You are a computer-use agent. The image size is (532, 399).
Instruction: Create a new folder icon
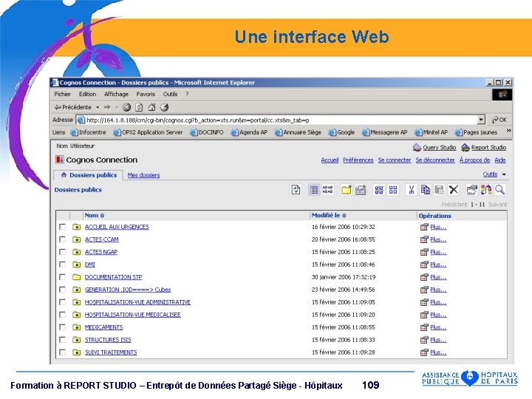[346, 190]
